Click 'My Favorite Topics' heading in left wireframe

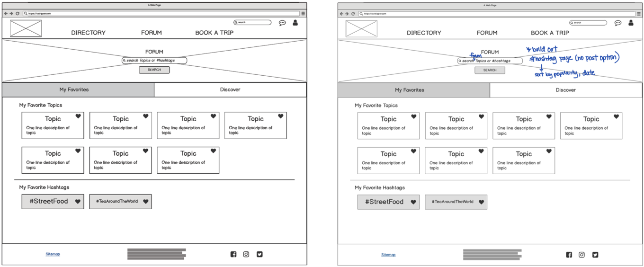pos(41,105)
